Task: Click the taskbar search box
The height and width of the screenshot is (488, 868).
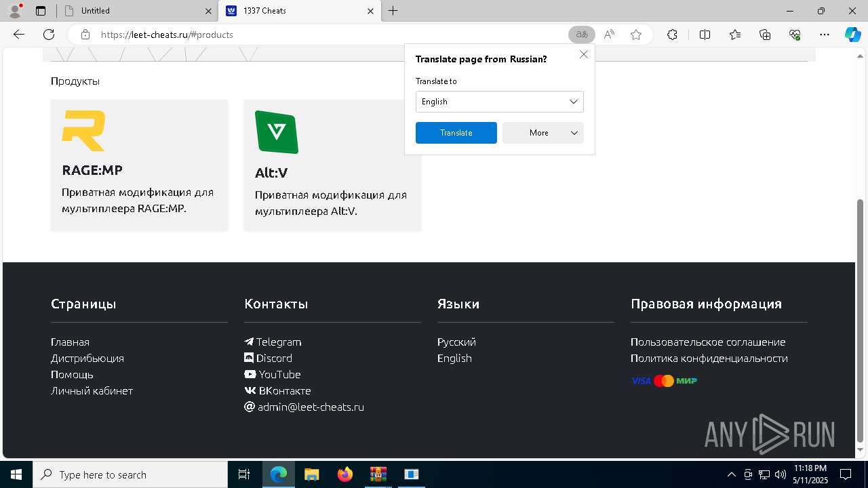Action: 130,474
